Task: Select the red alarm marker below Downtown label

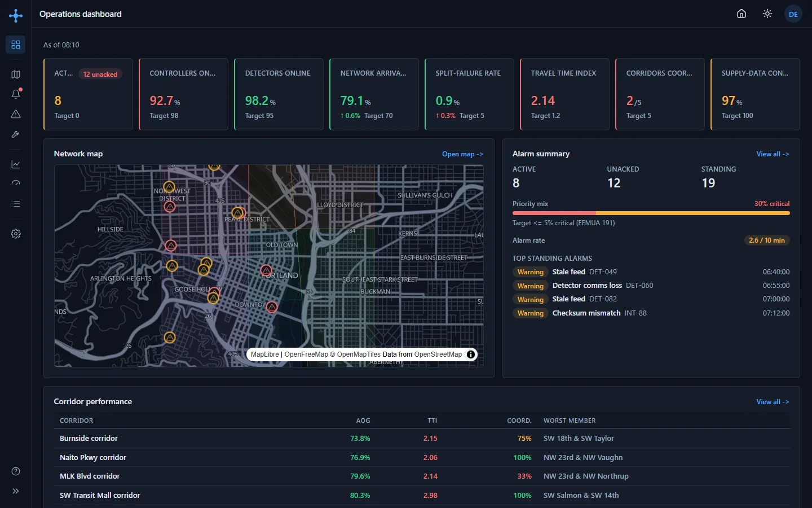Action: pyautogui.click(x=272, y=307)
